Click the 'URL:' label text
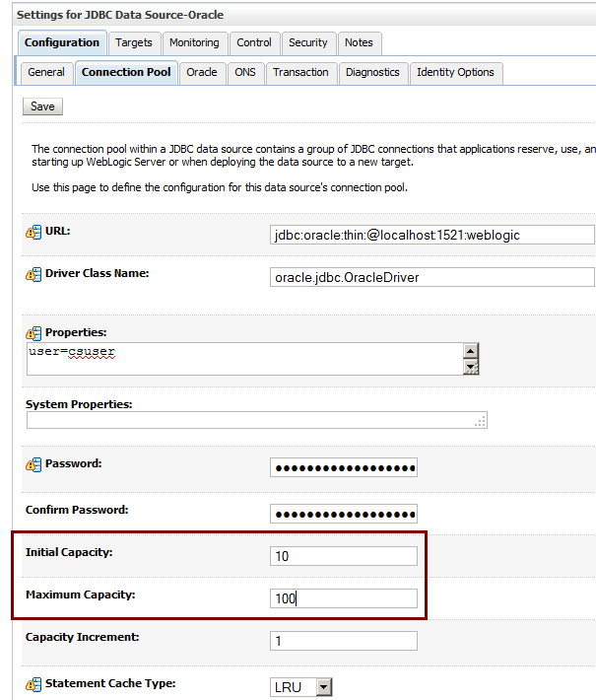 [57, 232]
